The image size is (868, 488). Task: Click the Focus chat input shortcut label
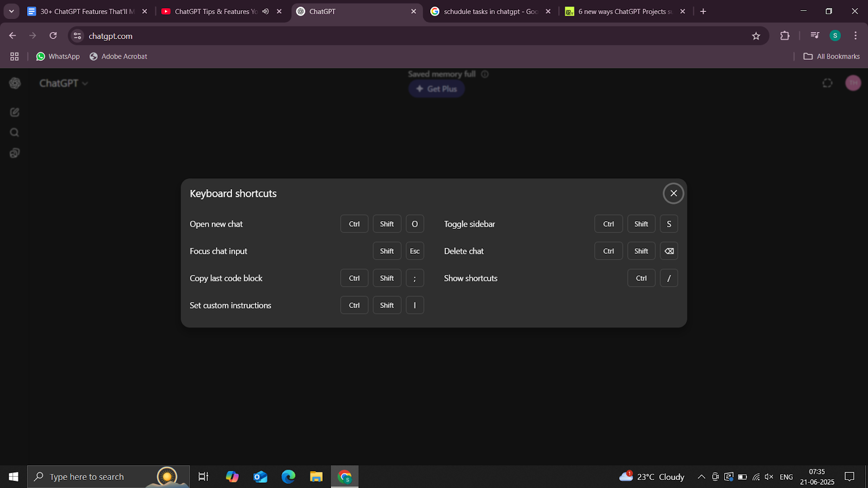[x=218, y=251]
